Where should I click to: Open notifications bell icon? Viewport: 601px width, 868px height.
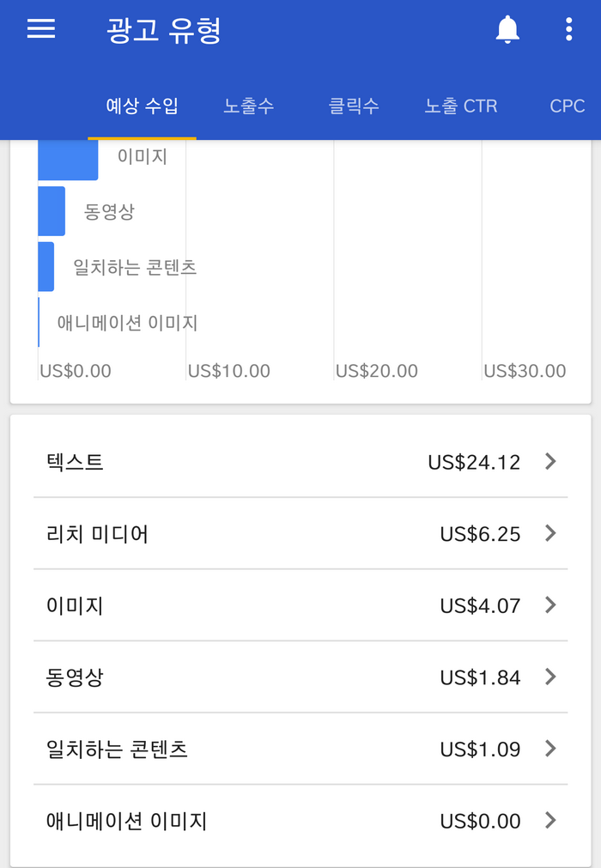(507, 29)
